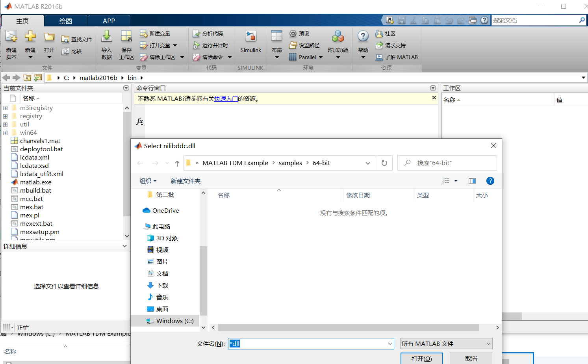Click Request Support (请求支持)
Viewport: 588px width, 364px height.
pyautogui.click(x=391, y=45)
